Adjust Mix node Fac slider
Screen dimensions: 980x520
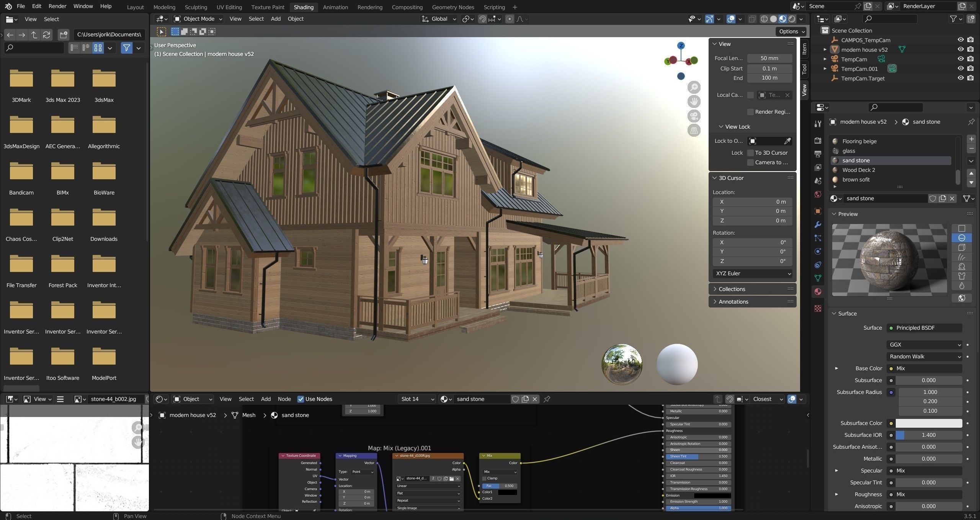click(499, 486)
